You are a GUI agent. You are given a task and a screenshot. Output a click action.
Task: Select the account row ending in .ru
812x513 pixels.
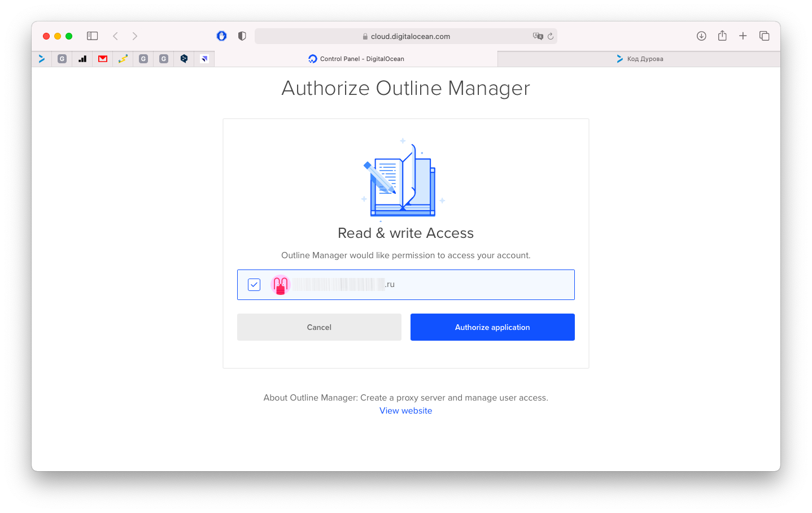(406, 285)
